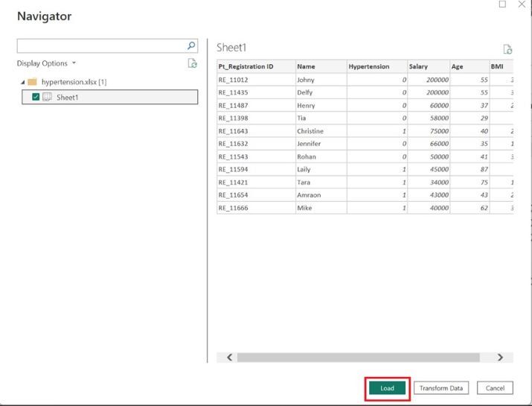Click the Transform Data button
The width and height of the screenshot is (532, 406).
[x=441, y=388]
